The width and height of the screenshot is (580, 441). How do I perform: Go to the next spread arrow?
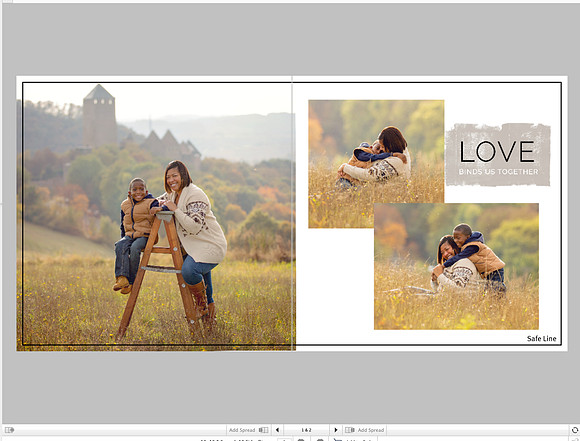coord(336,430)
